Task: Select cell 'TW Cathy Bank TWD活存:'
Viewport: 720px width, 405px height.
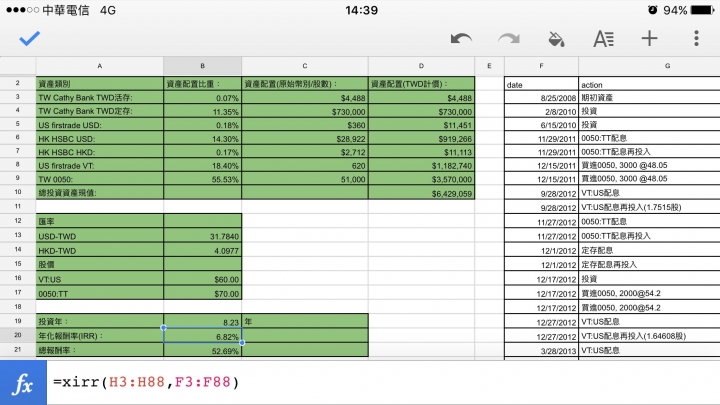Action: coord(100,97)
